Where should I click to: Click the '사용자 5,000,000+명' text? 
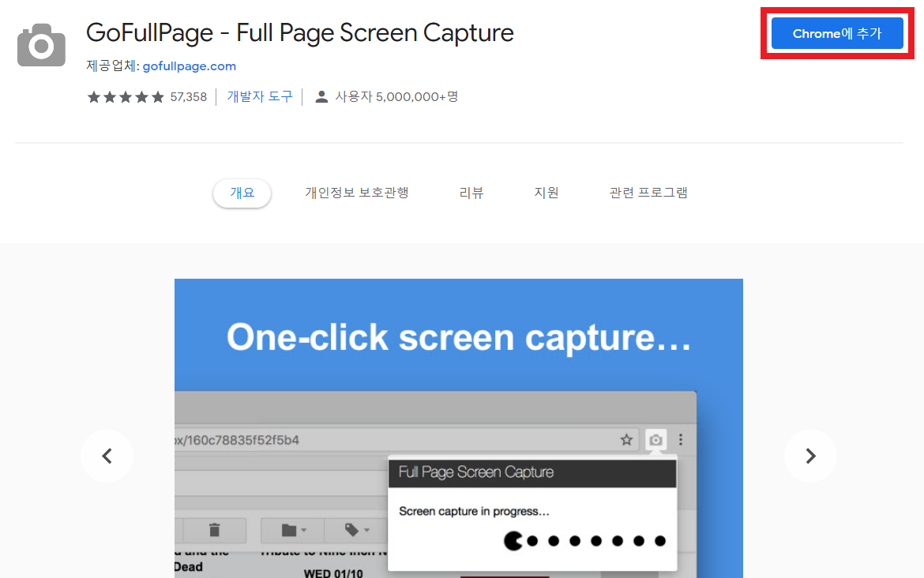coord(396,96)
